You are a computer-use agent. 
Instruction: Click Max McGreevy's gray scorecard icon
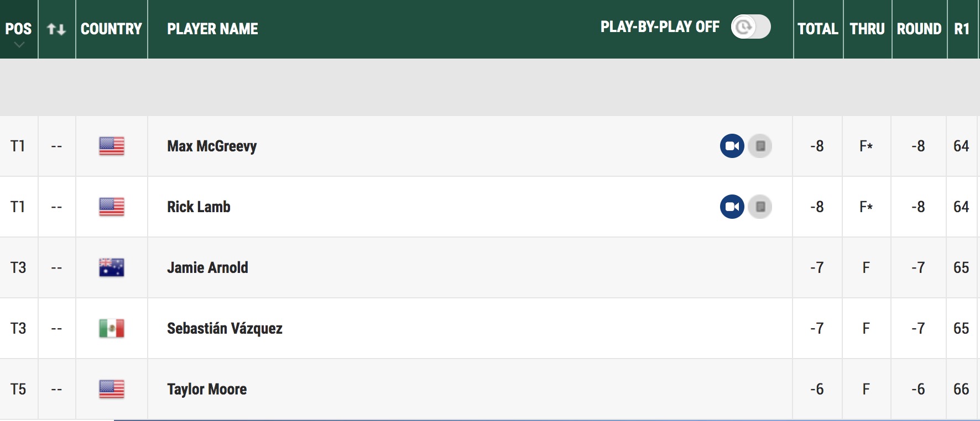click(x=760, y=146)
